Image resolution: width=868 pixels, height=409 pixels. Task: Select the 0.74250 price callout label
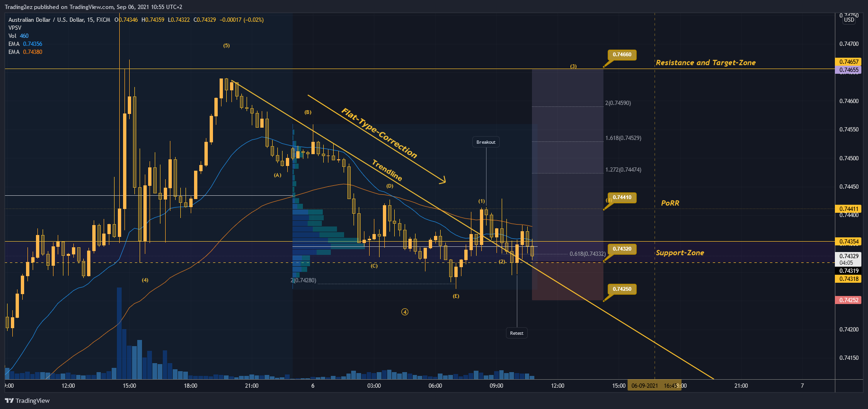click(622, 289)
